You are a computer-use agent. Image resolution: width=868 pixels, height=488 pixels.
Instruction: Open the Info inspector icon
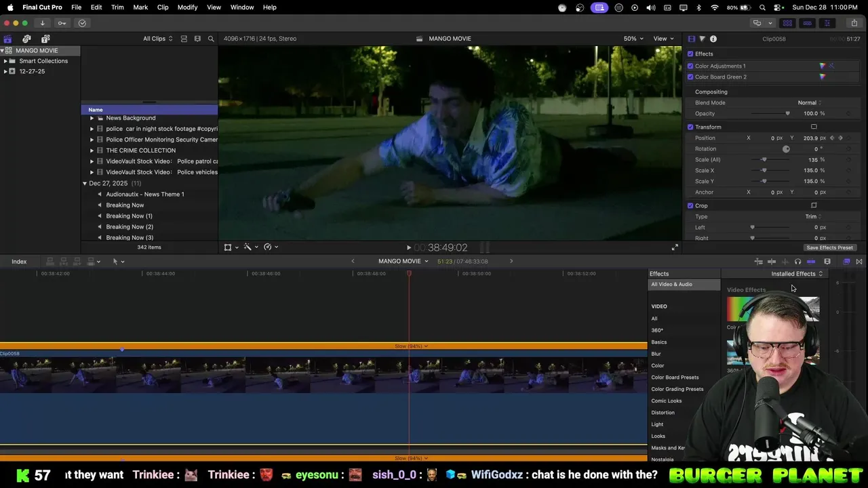click(x=713, y=39)
